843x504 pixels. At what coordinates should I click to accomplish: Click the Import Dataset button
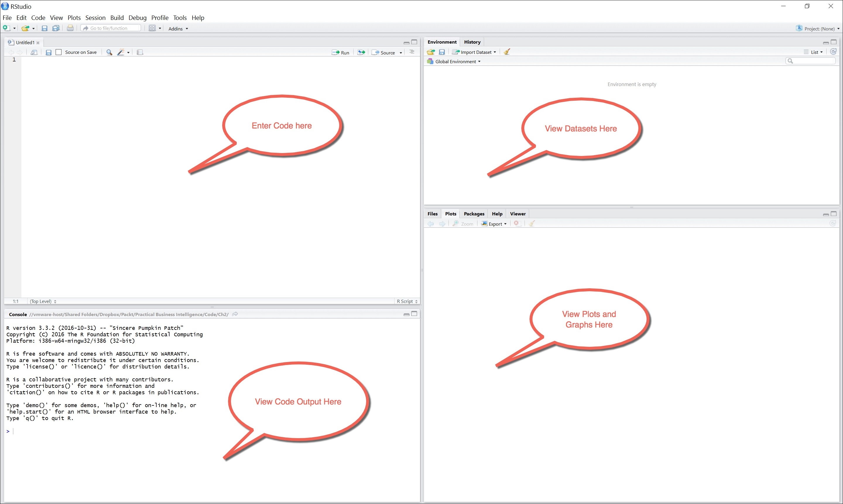tap(474, 52)
